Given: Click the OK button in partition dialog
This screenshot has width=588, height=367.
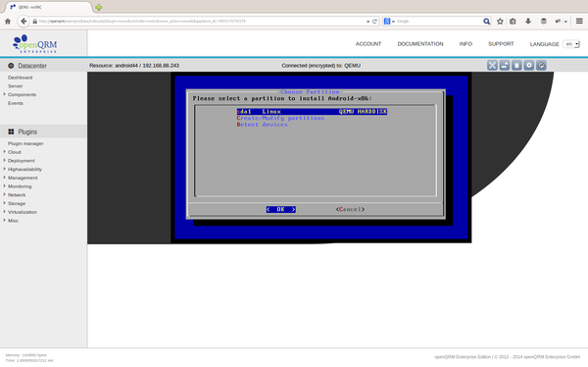Looking at the screenshot, I should click(x=281, y=210).
